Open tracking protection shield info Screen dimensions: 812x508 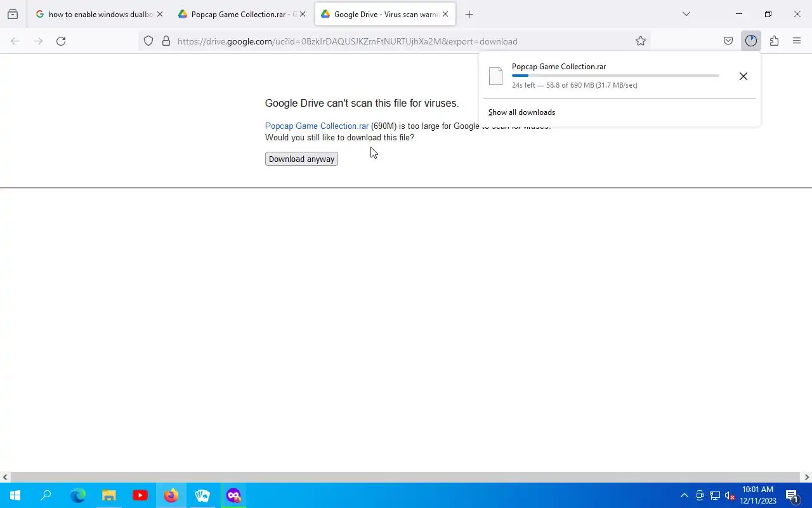click(x=148, y=41)
